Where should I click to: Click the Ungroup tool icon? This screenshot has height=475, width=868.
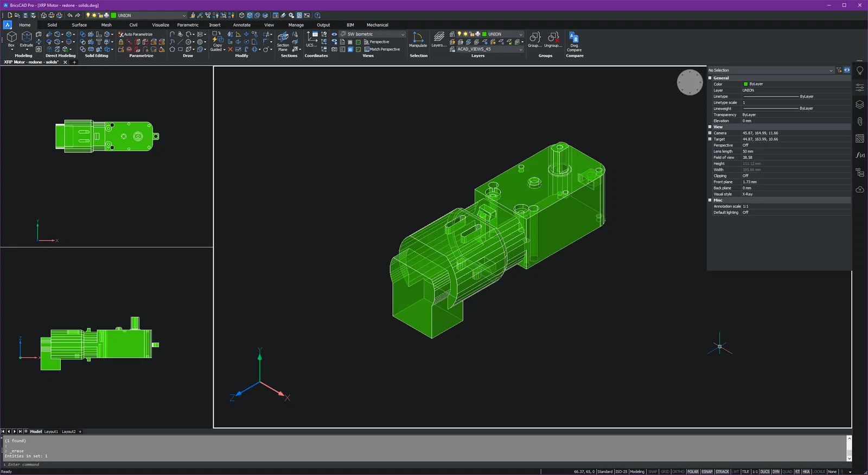[x=553, y=39]
